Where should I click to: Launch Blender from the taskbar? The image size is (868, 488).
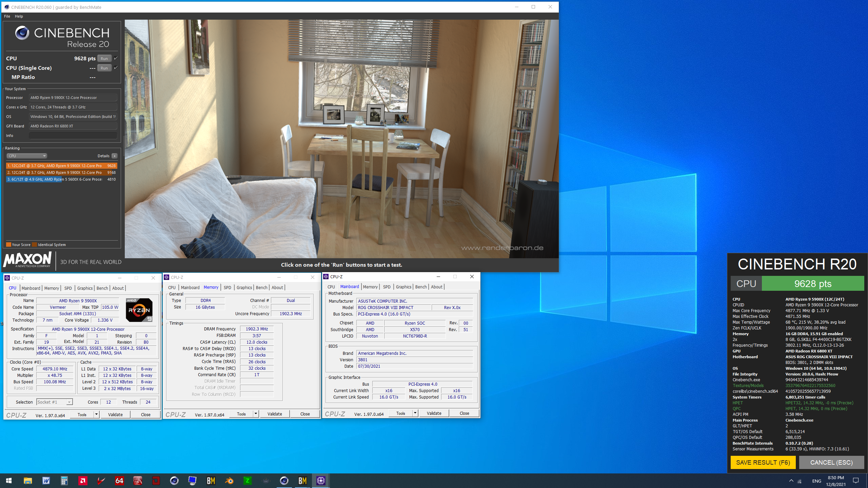[x=229, y=481]
